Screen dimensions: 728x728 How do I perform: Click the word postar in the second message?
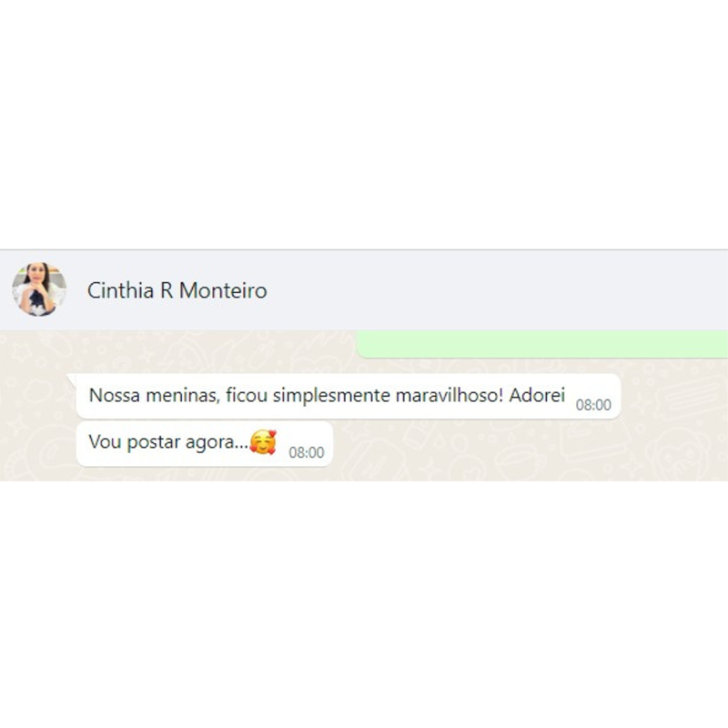coord(153,442)
